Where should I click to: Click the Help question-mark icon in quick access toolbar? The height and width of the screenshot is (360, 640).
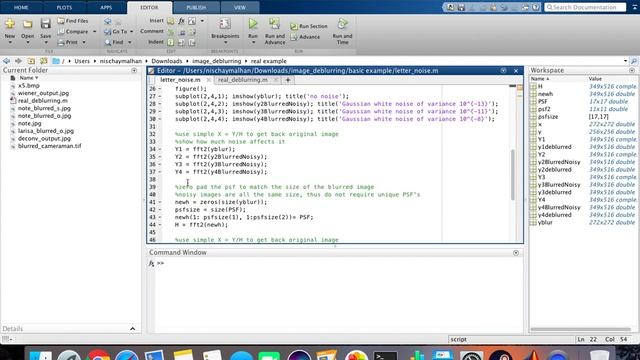[536, 7]
